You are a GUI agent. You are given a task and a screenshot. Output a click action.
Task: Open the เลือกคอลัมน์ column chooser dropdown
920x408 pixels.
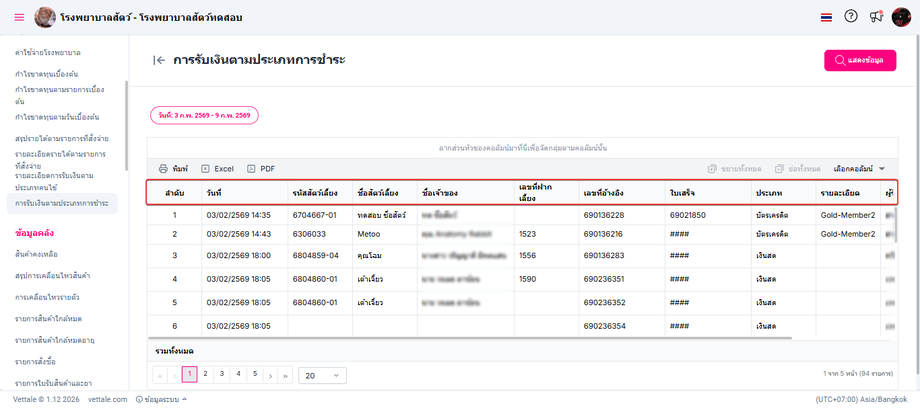pyautogui.click(x=859, y=168)
